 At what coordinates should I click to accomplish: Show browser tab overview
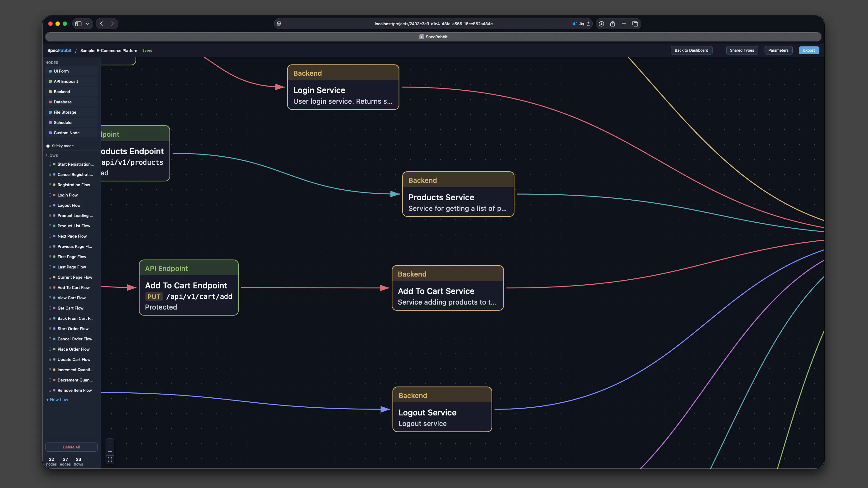pos(635,24)
